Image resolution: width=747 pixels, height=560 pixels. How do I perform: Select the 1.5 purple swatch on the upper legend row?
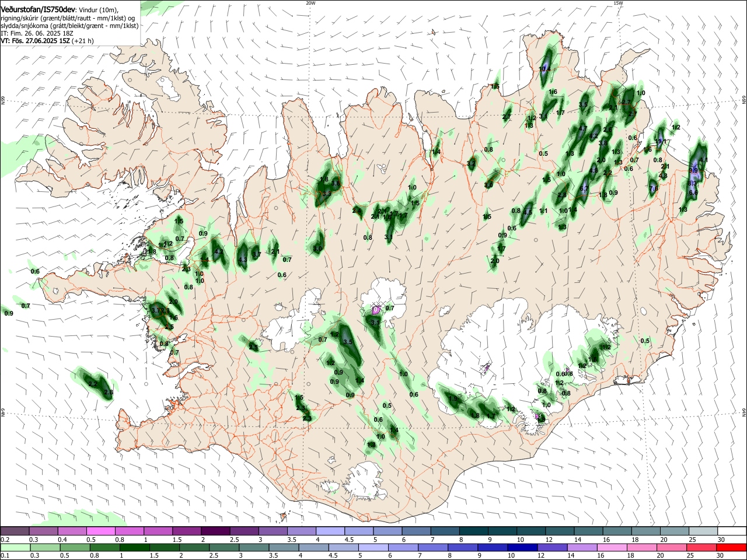click(187, 531)
